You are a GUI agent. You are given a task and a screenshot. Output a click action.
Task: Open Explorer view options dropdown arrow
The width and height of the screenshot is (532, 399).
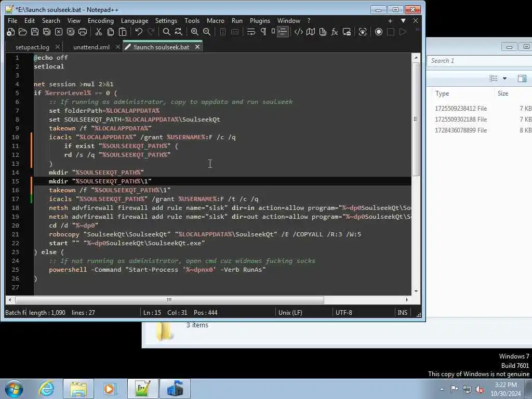pyautogui.click(x=505, y=79)
